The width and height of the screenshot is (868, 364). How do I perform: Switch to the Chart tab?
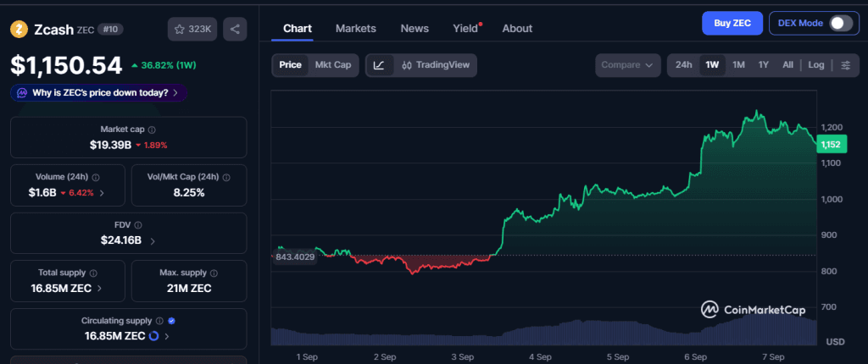tap(298, 28)
